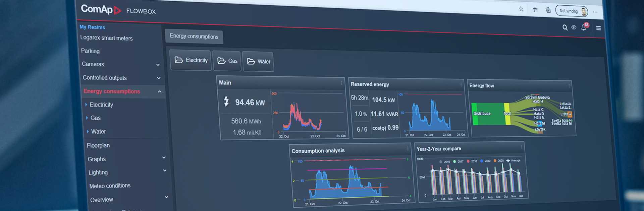Click the cos(φ) 0.99 value

[385, 128]
